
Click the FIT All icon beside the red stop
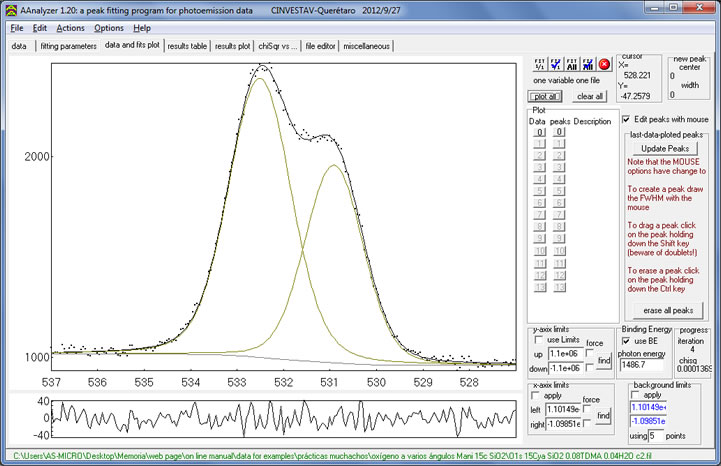tap(588, 63)
